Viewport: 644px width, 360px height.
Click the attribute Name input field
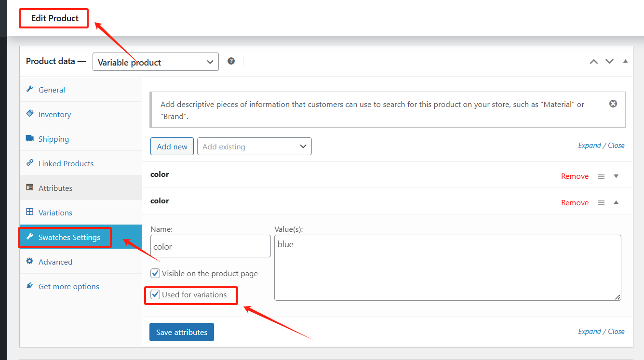click(210, 246)
